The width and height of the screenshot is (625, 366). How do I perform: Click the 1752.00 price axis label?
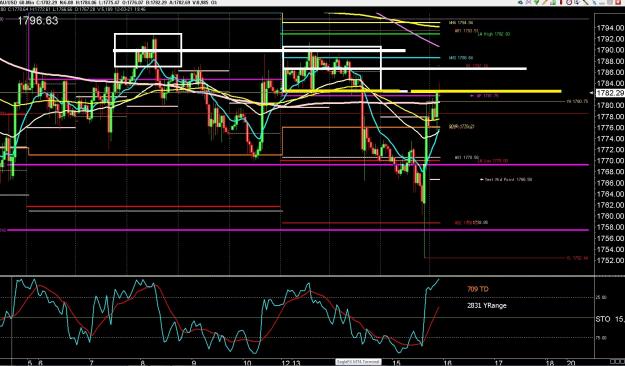609,260
